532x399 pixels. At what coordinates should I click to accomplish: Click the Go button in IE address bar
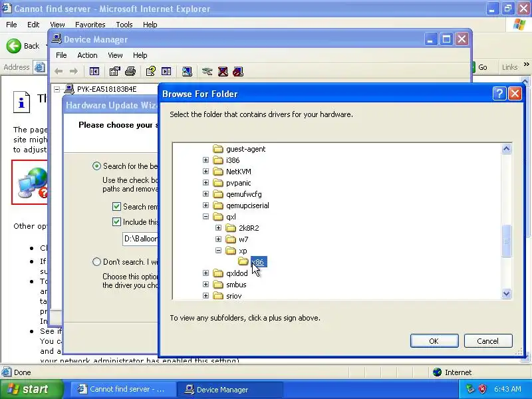click(x=479, y=67)
